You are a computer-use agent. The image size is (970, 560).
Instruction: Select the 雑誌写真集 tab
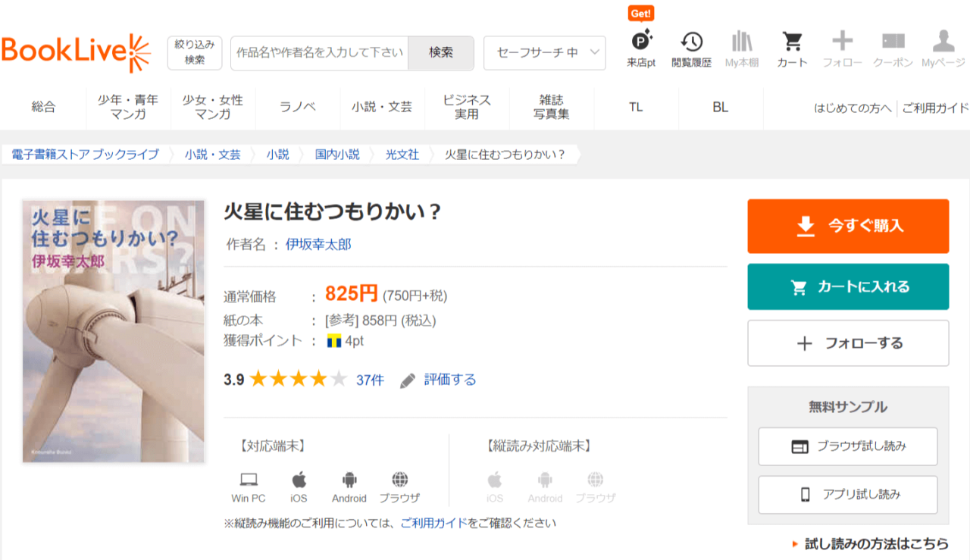pyautogui.click(x=552, y=108)
